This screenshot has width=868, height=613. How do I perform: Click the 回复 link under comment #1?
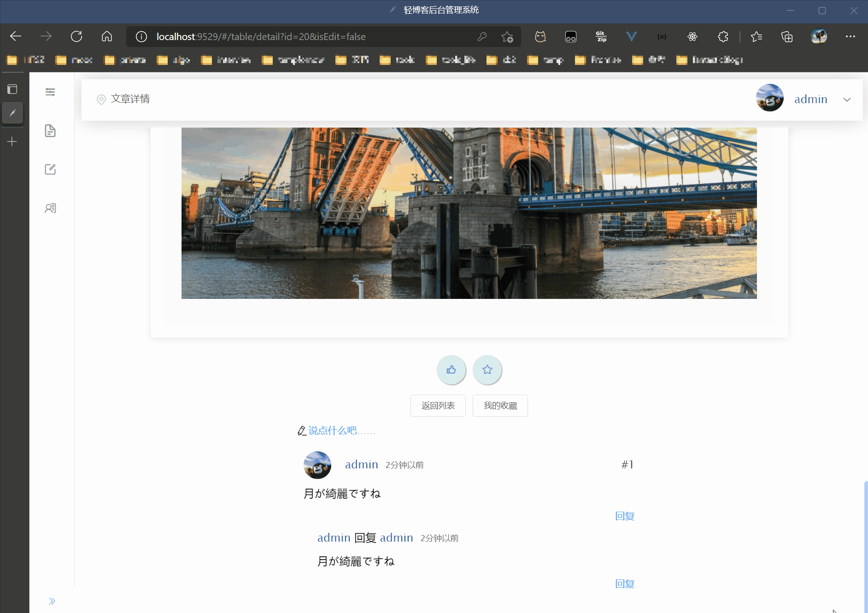(x=624, y=516)
